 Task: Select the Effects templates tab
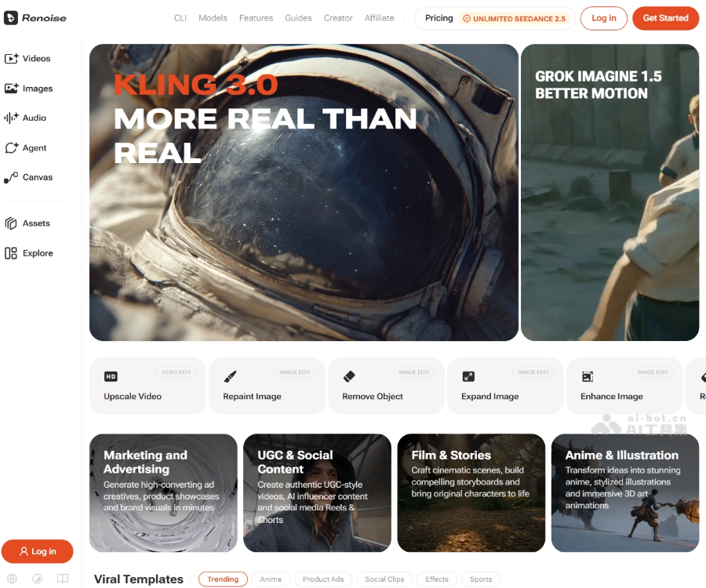coord(437,579)
